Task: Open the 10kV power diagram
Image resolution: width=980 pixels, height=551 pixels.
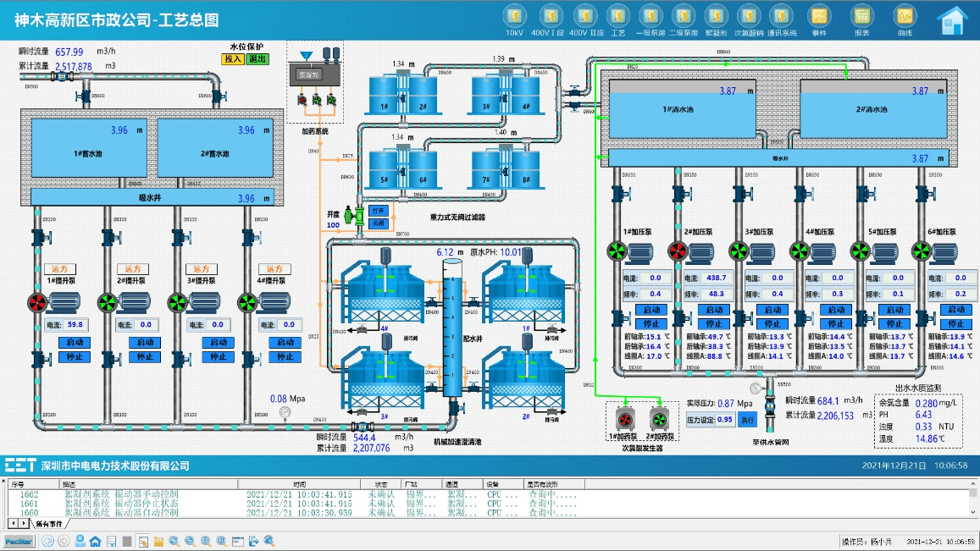Action: (514, 18)
